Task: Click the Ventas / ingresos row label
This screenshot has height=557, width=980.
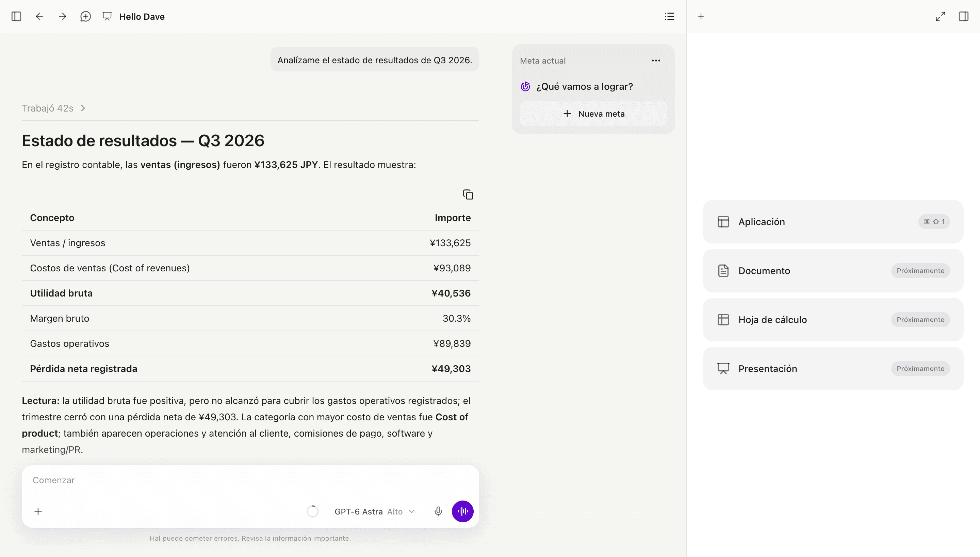Action: (x=67, y=243)
